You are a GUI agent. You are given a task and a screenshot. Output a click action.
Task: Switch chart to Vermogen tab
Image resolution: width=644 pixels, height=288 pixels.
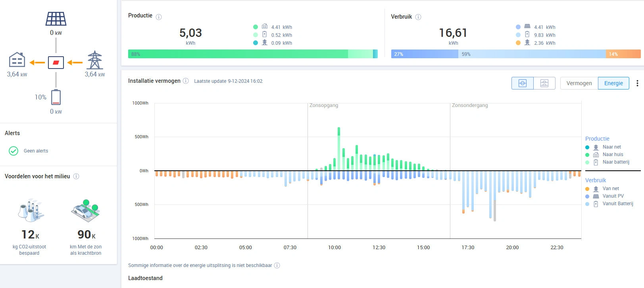579,83
